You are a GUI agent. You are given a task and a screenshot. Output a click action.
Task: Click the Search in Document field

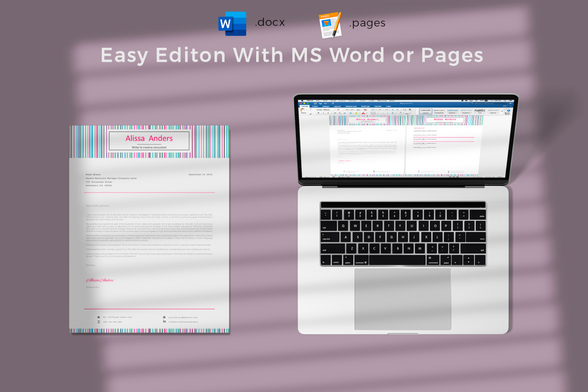point(489,103)
